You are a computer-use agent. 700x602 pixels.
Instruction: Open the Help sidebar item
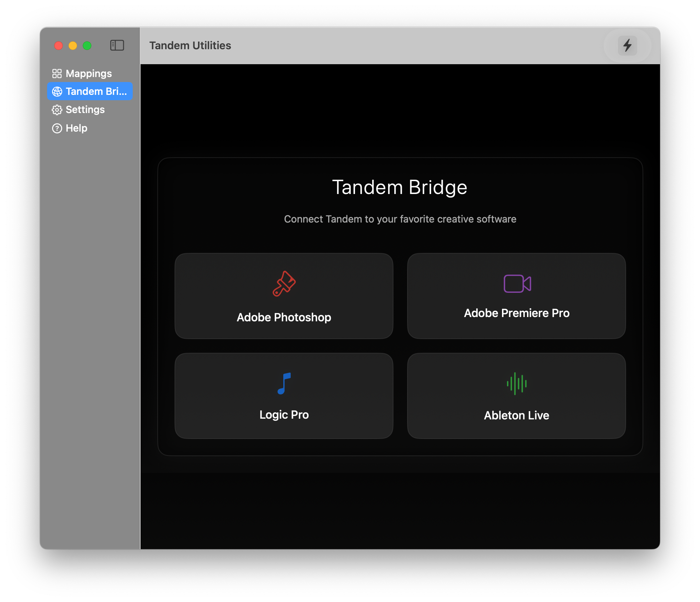[x=76, y=128]
